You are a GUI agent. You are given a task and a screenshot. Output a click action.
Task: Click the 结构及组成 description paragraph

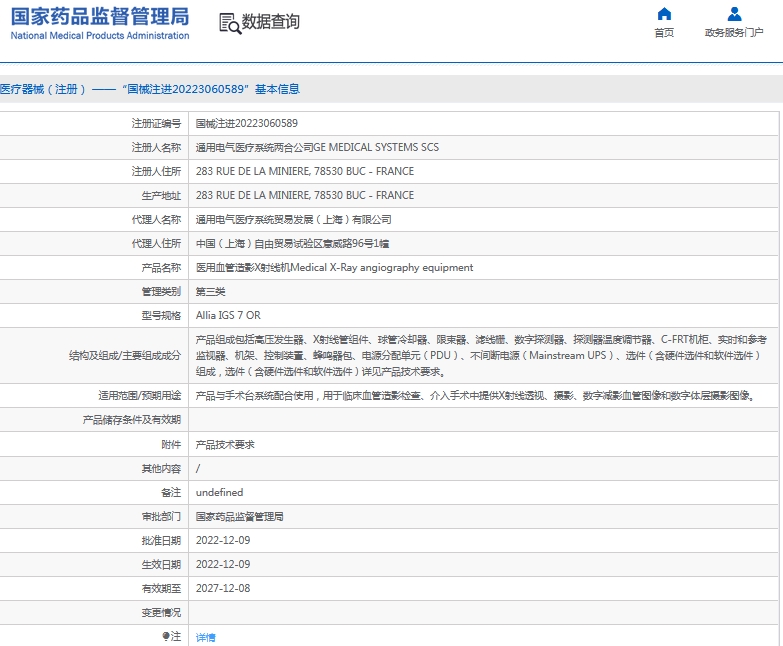click(x=481, y=355)
